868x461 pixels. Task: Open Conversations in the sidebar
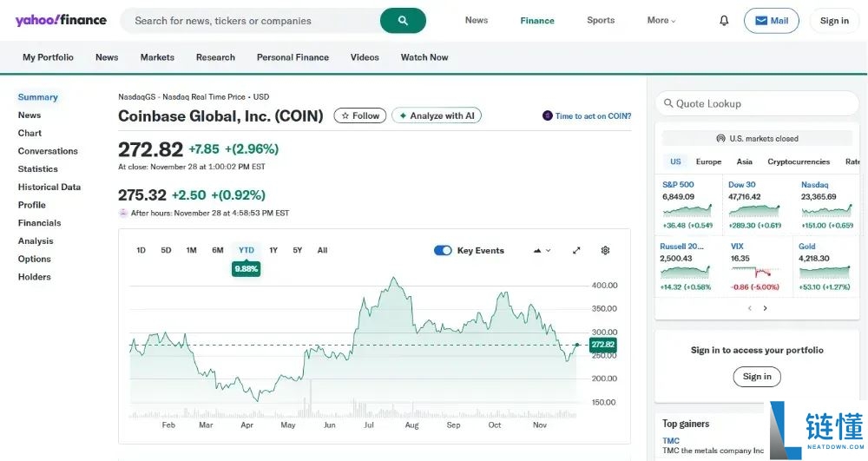[48, 151]
